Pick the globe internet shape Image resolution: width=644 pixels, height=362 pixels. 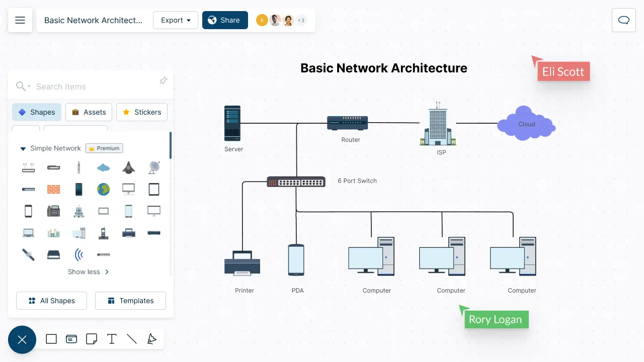[x=104, y=190]
